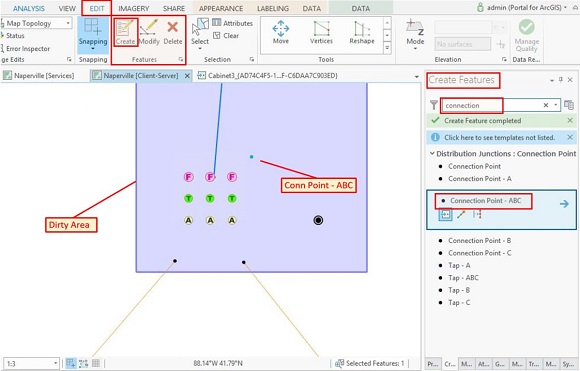
Task: Select the Connection Point - C template
Action: pos(480,253)
